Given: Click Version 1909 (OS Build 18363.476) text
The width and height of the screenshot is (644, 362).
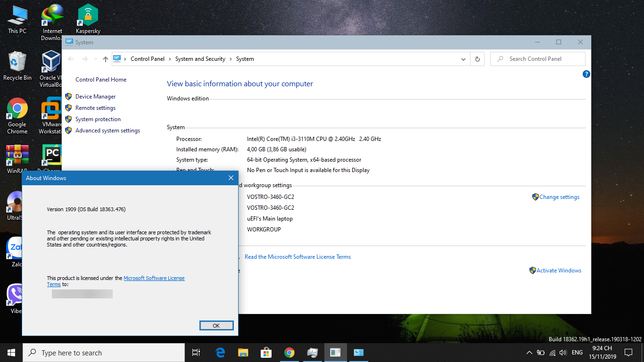Looking at the screenshot, I should [86, 209].
